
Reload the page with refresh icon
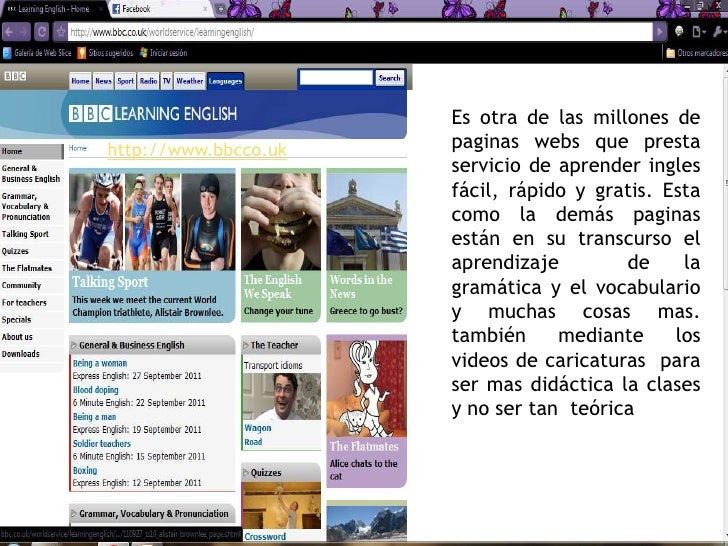pyautogui.click(x=41, y=32)
